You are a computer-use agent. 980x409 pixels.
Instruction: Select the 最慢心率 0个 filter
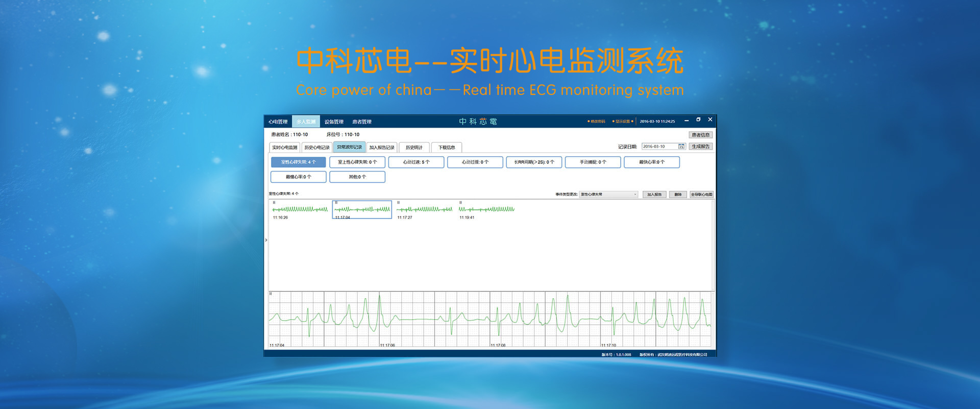(299, 177)
